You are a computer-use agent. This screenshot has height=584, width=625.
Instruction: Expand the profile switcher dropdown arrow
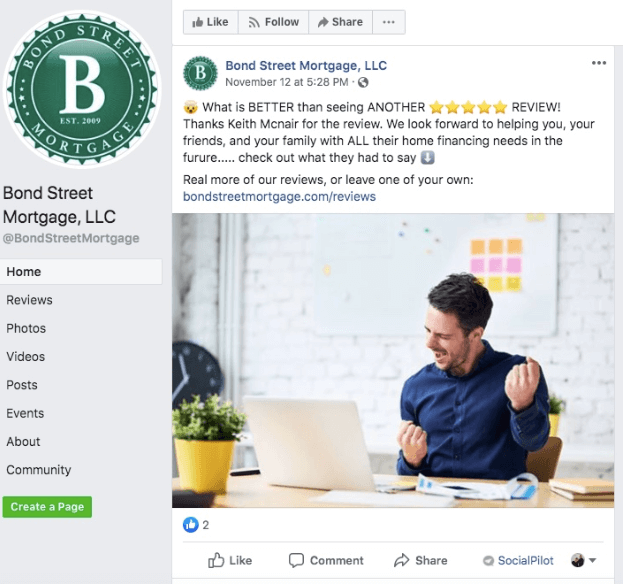(x=592, y=560)
